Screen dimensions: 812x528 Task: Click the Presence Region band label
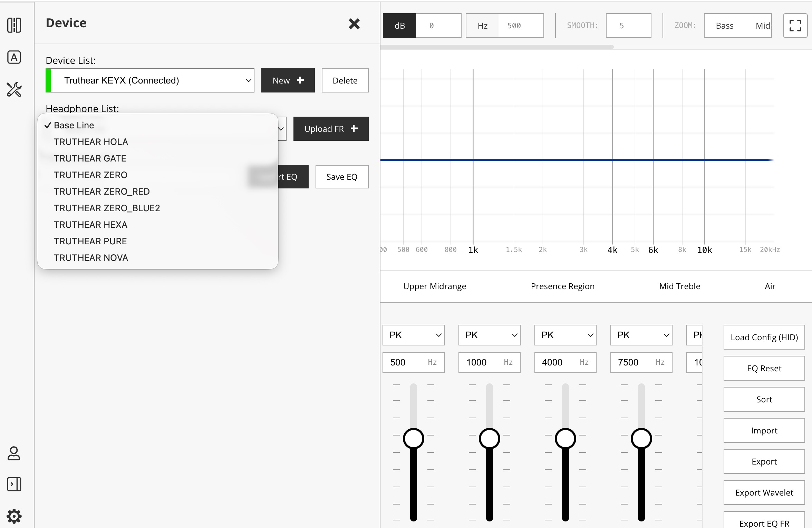pos(562,286)
